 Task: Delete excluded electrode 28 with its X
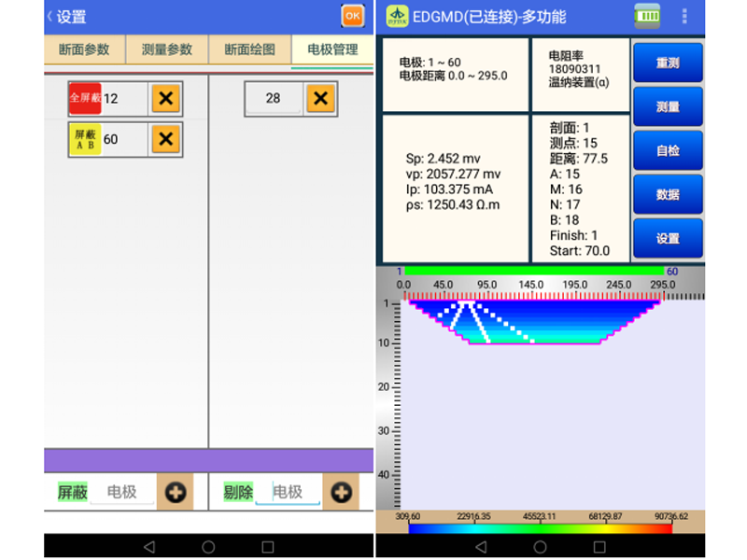click(320, 99)
